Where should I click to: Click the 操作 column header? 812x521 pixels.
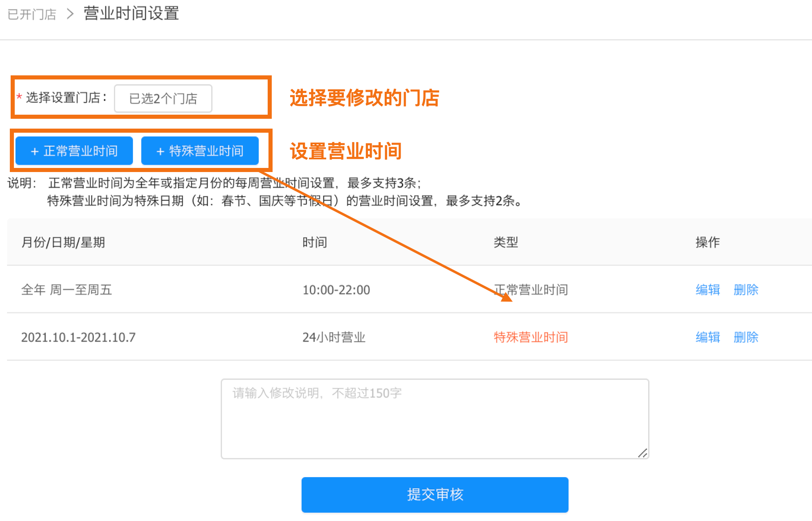pyautogui.click(x=708, y=242)
